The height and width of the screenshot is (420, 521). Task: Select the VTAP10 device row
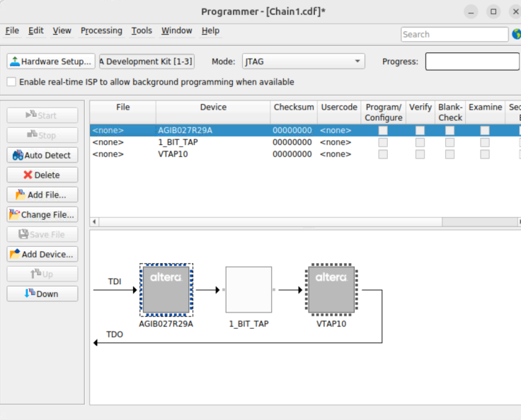(305, 154)
